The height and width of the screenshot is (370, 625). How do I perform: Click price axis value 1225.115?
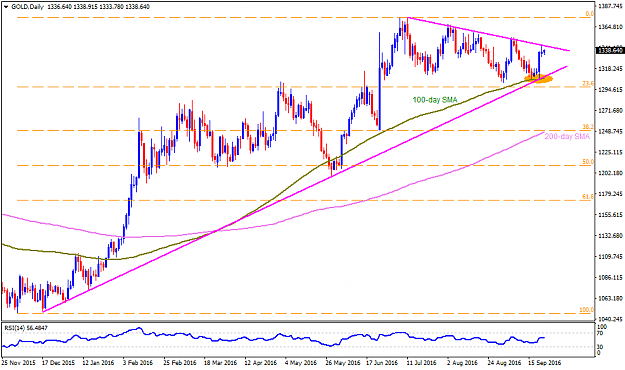click(x=611, y=152)
